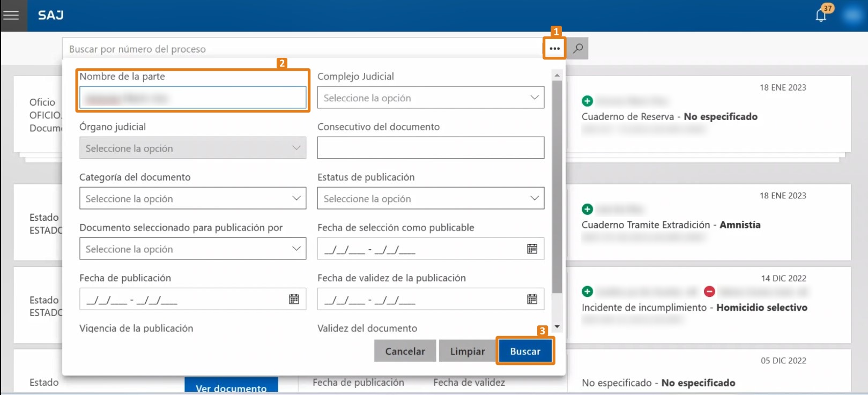Open the notifications bell with 37 badge

(821, 15)
